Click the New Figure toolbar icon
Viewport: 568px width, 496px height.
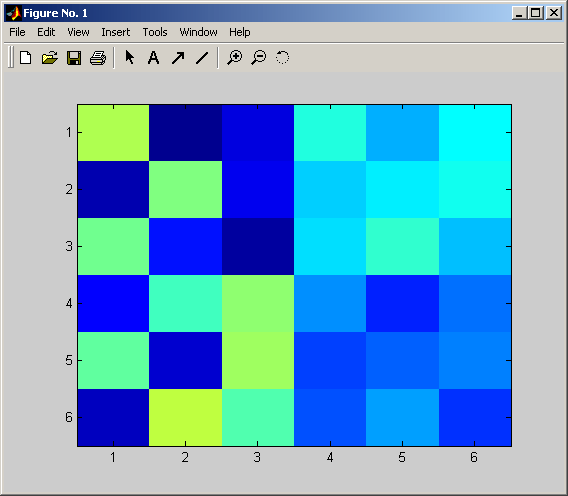26,58
